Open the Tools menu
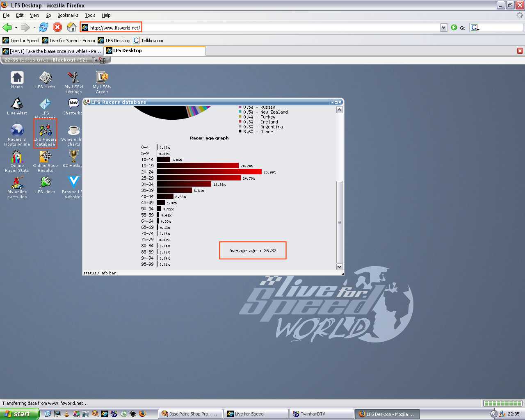This screenshot has height=420, width=525. coord(90,15)
